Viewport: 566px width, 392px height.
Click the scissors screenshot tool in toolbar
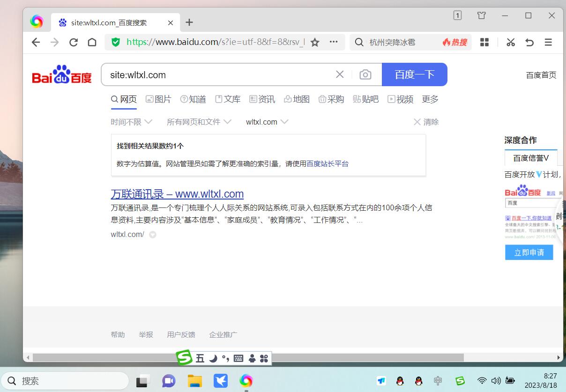[x=510, y=42]
